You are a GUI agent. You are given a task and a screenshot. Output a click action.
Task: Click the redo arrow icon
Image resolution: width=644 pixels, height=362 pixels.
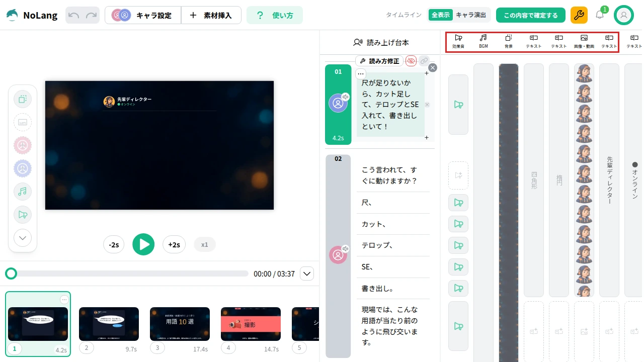[x=92, y=15]
